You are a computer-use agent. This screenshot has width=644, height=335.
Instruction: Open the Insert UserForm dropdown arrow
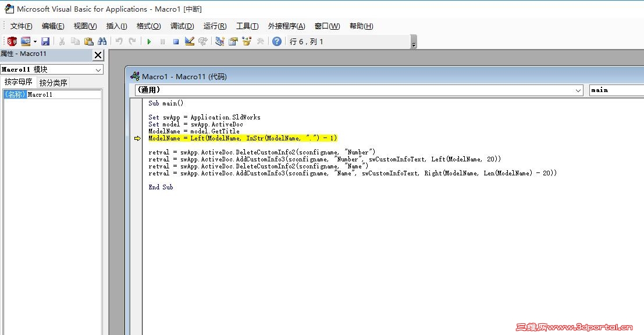(35, 41)
